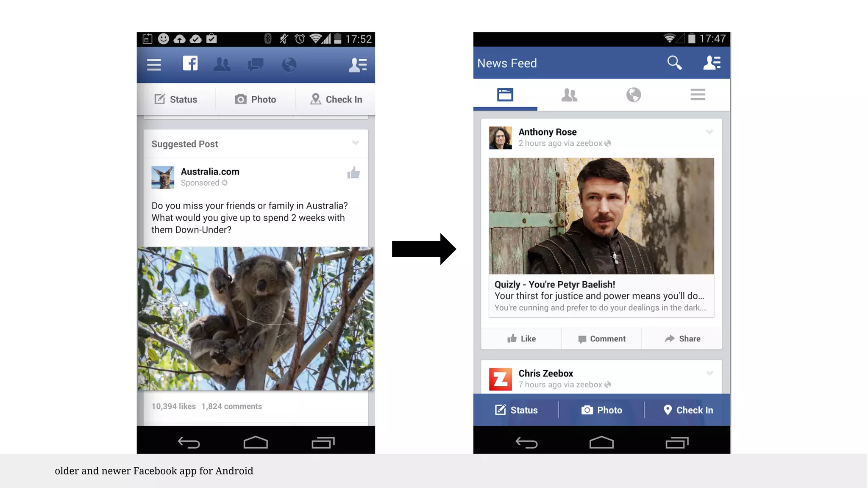The width and height of the screenshot is (868, 488).
Task: Click '7 hours ago via zeebox' timestamp
Action: pyautogui.click(x=560, y=385)
